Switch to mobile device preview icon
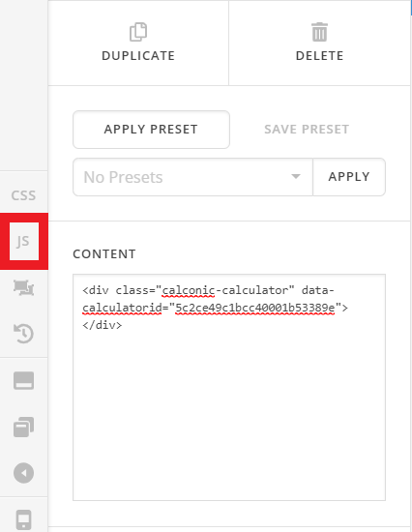The width and height of the screenshot is (412, 532). coord(23,519)
